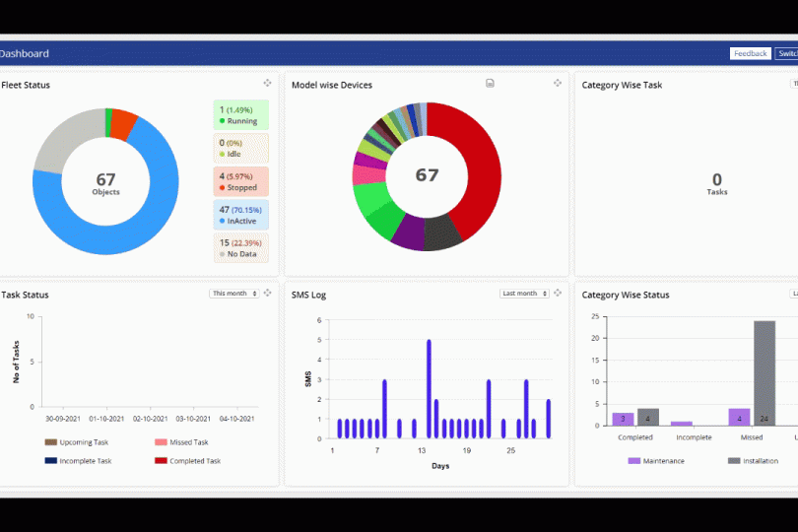Click the SMS Log panel move icon
798x532 pixels.
558,294
